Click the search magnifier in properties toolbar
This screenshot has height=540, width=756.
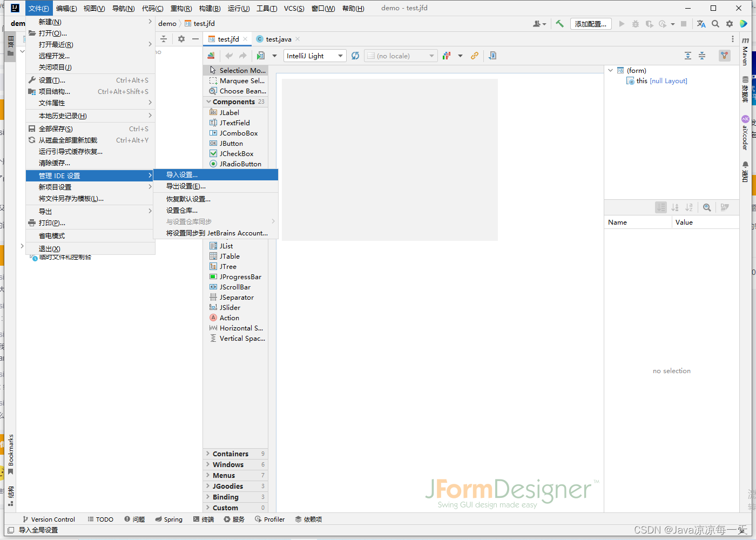click(707, 207)
